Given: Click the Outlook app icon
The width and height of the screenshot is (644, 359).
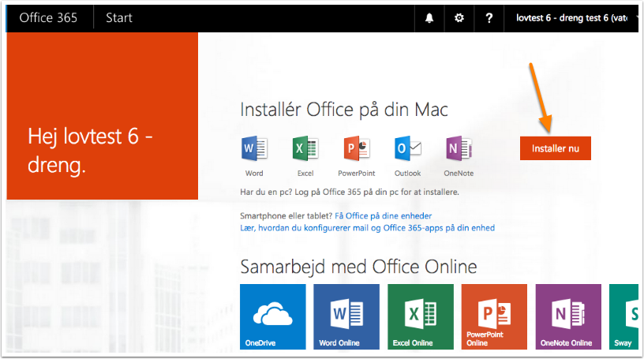Looking at the screenshot, I should pyautogui.click(x=407, y=148).
